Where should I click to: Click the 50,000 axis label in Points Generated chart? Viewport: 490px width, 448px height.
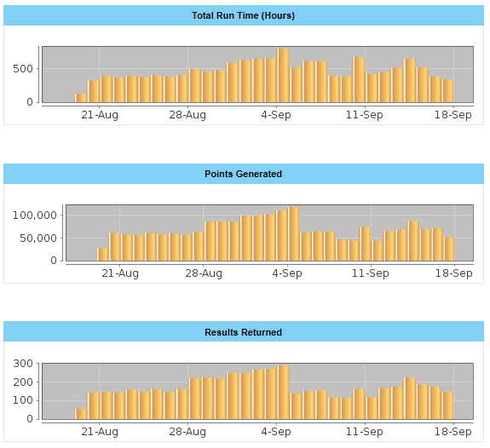pos(38,238)
